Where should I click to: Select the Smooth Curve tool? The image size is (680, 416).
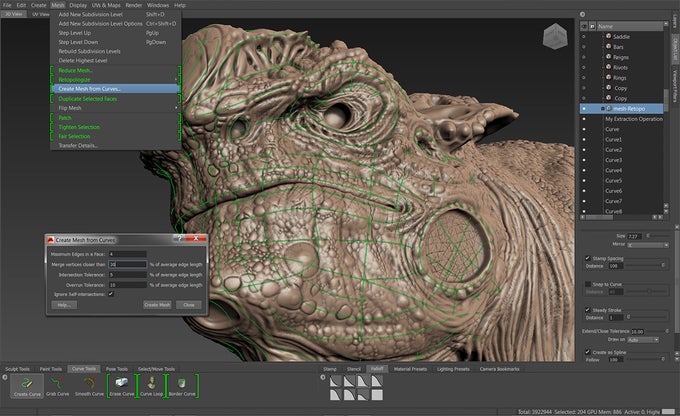(88, 385)
